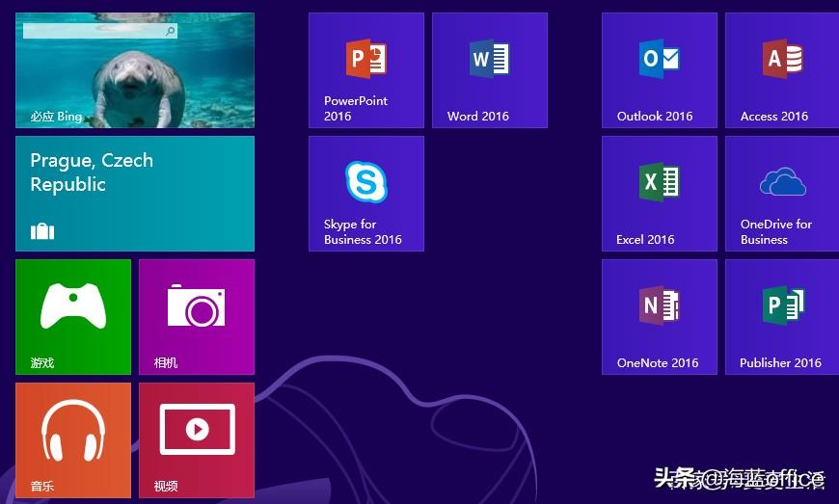The height and width of the screenshot is (504, 839).
Task: Launch Excel 2016 tile
Action: pos(660,194)
